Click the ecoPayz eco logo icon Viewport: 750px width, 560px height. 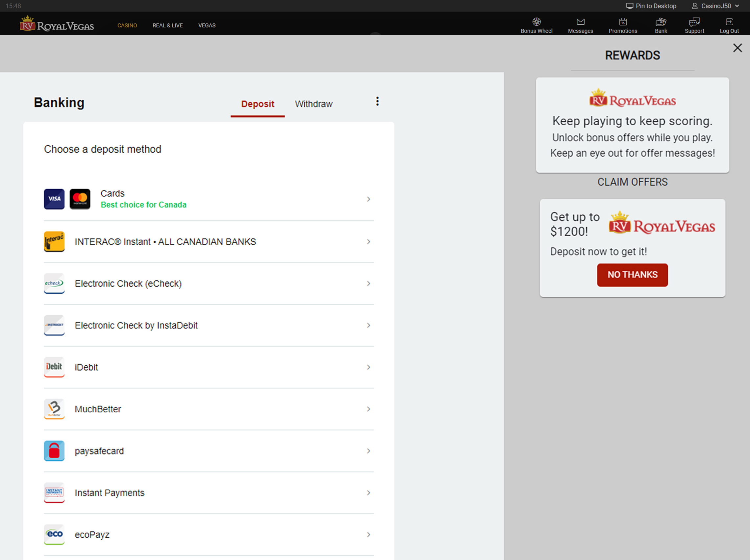coord(54,535)
